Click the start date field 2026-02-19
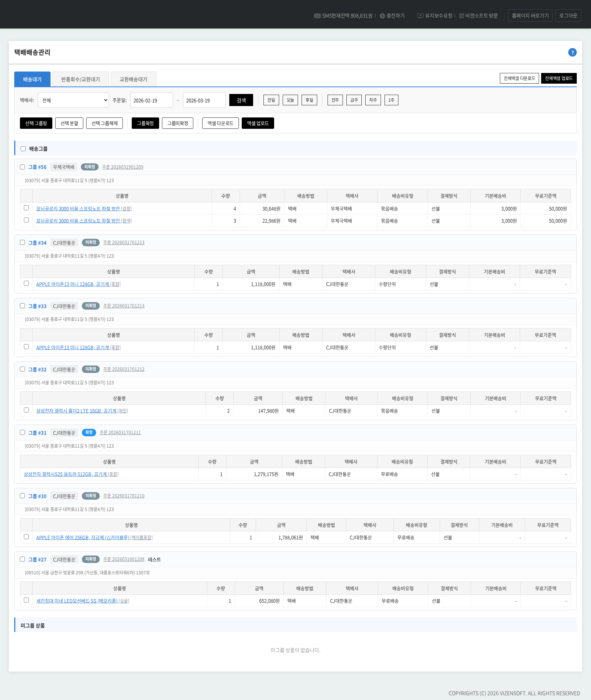Screen dimensions: 591x700 point(151,100)
